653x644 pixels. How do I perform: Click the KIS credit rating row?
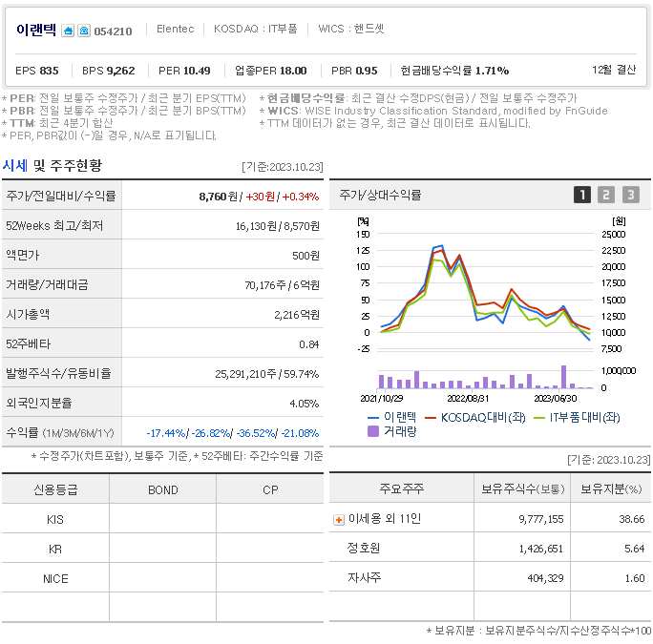(162, 519)
